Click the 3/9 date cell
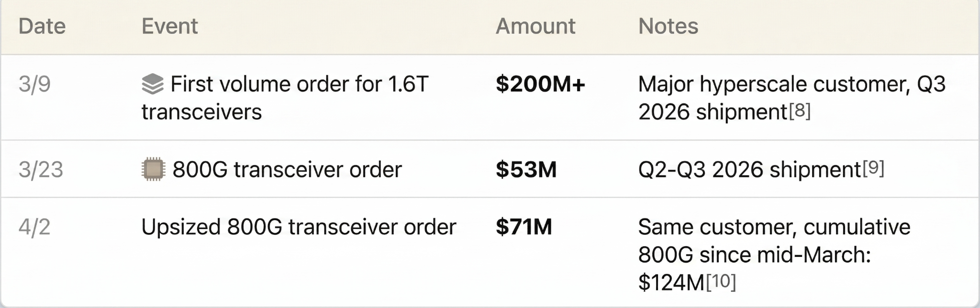980x308 pixels. point(34,84)
